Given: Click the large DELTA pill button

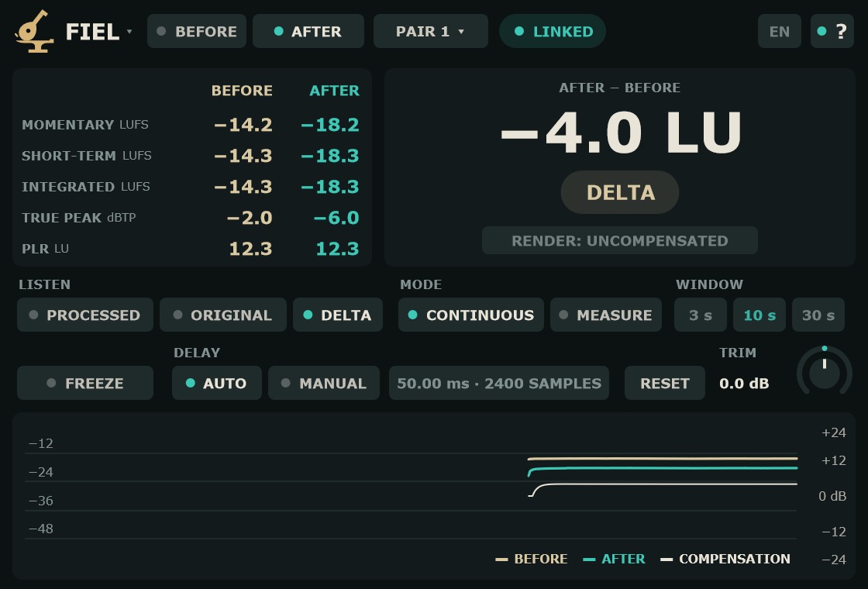Looking at the screenshot, I should (620, 192).
